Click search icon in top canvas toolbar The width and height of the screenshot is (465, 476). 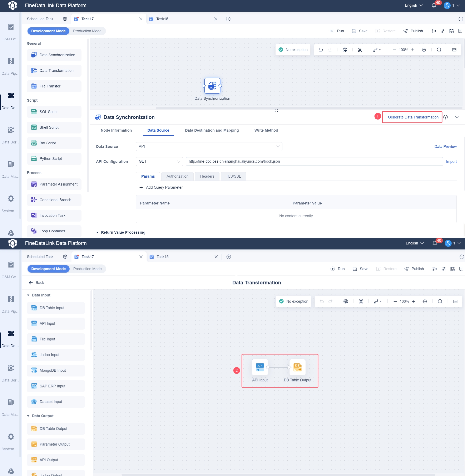[439, 50]
